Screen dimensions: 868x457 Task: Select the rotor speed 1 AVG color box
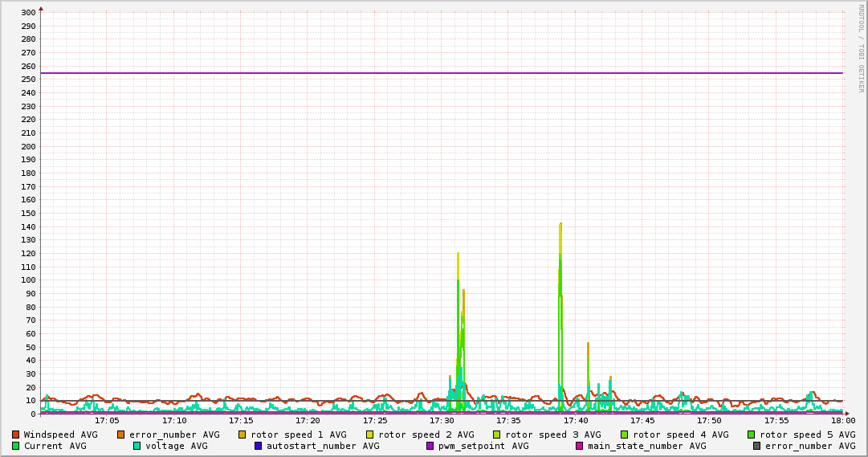[x=242, y=435]
